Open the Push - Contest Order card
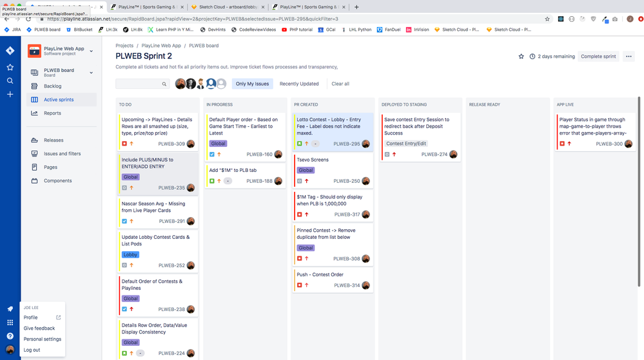The image size is (644, 360). [x=332, y=280]
